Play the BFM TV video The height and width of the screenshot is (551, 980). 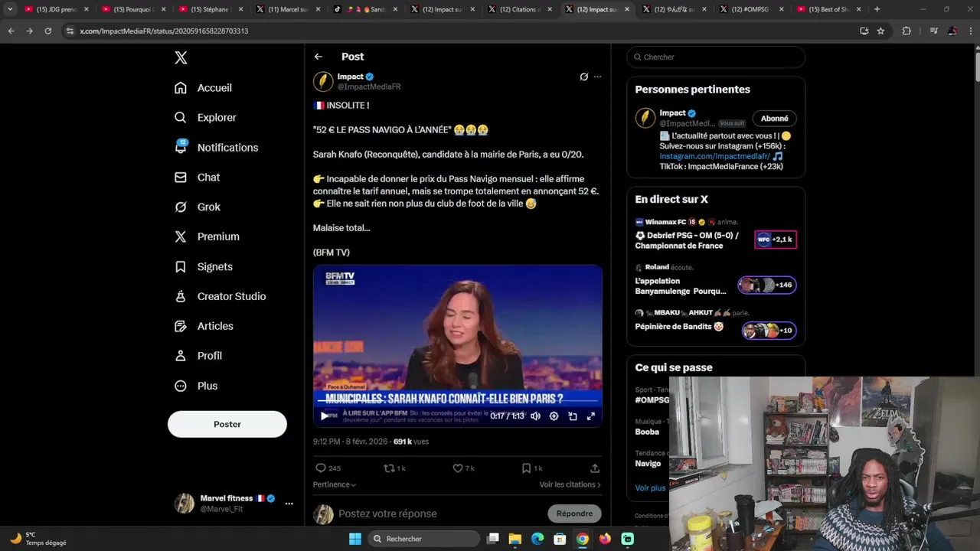[325, 416]
